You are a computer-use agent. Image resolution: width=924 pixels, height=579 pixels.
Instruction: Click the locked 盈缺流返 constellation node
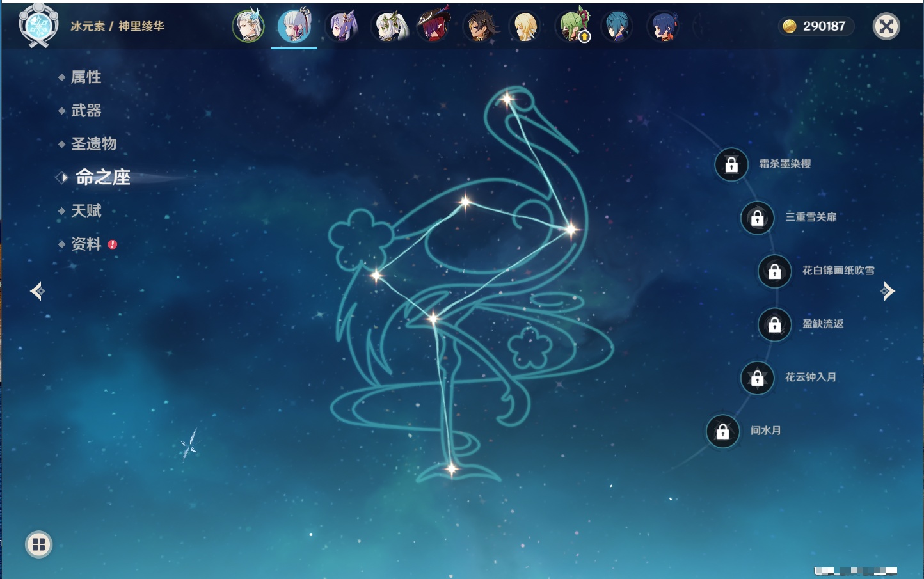[775, 324]
